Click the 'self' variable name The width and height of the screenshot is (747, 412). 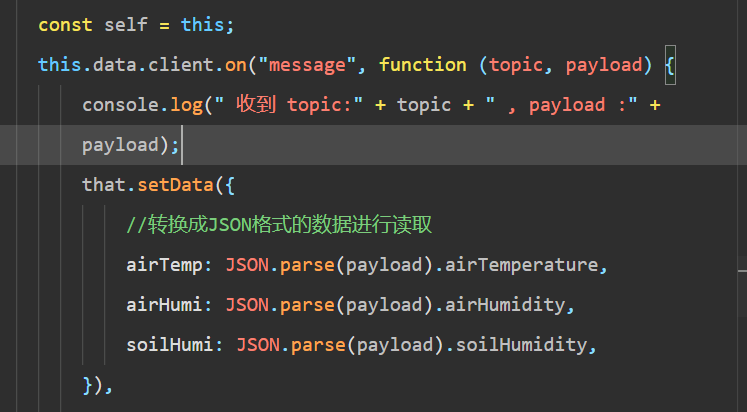tap(126, 25)
